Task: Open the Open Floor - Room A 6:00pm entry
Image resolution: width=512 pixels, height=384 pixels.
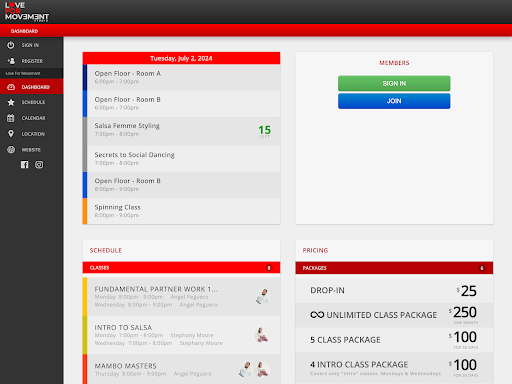Action: click(181, 77)
